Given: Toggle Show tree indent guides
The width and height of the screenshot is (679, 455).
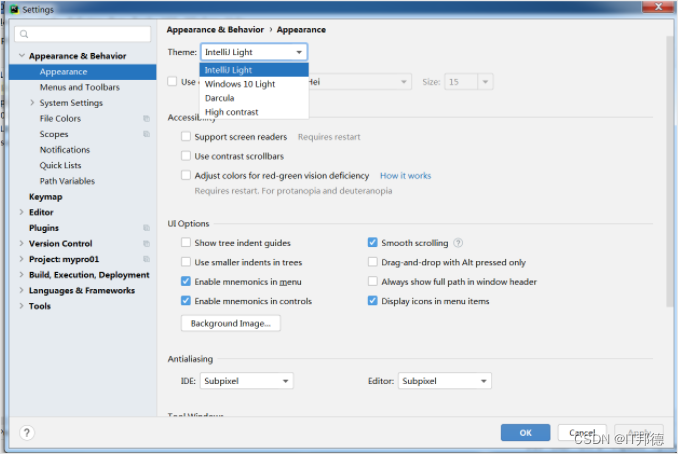Looking at the screenshot, I should 186,243.
